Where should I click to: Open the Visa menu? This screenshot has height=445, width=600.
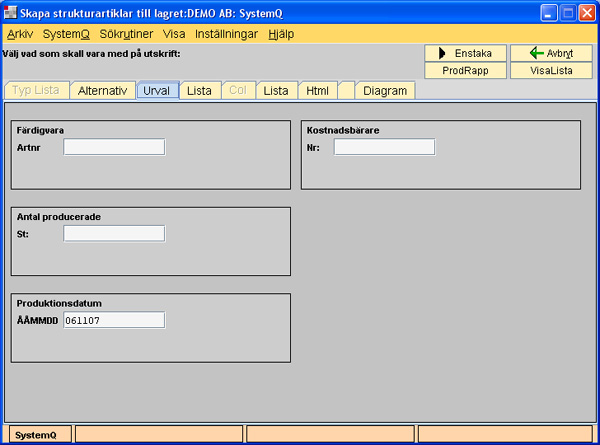[174, 33]
